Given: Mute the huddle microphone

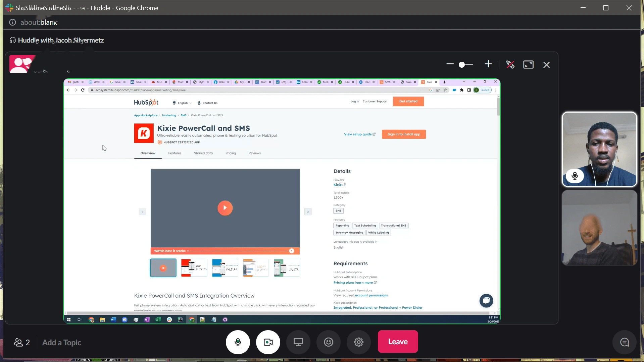Looking at the screenshot, I should [238, 342].
